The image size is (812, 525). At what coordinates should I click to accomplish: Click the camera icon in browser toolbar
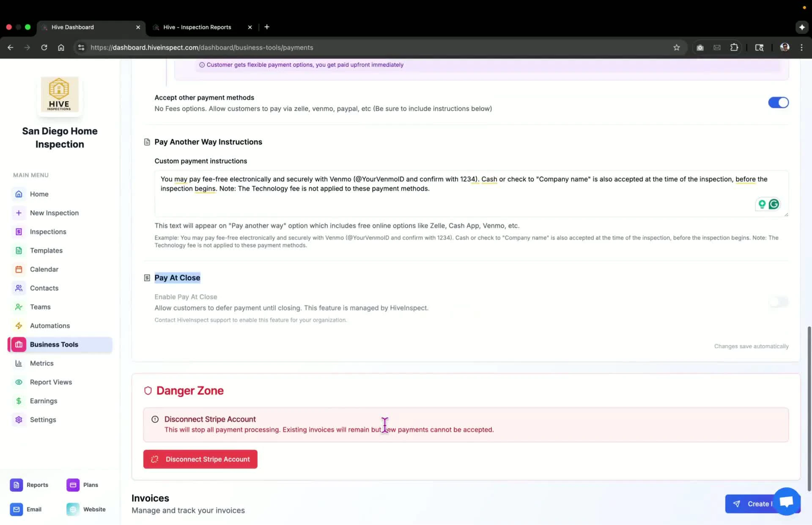pos(700,47)
